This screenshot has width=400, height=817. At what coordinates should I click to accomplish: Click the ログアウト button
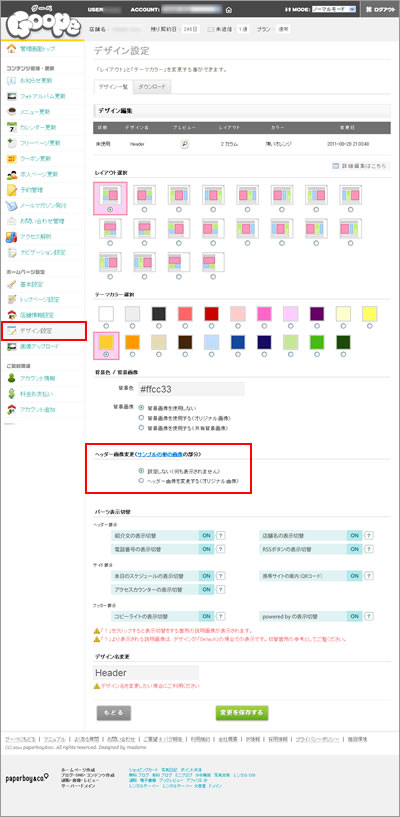click(x=381, y=9)
